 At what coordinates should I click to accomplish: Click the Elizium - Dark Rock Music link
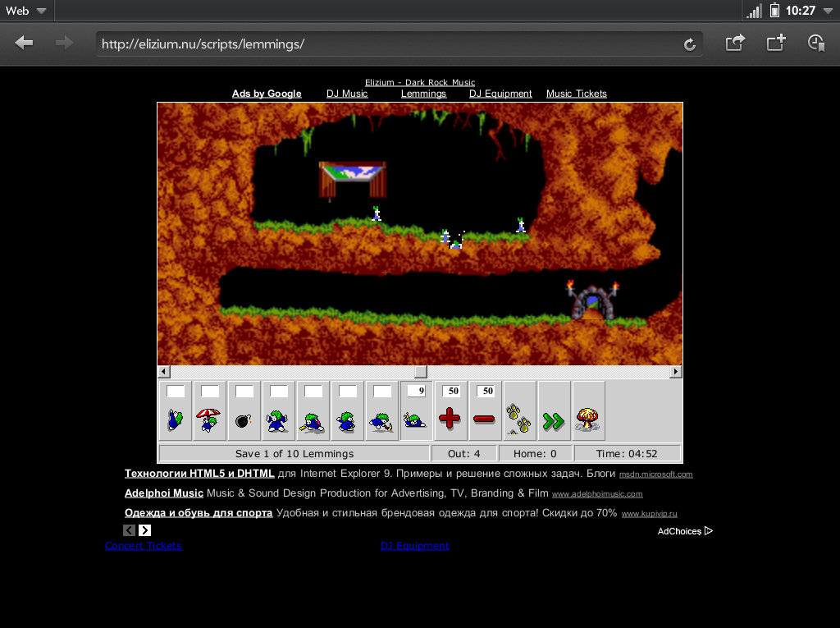tap(420, 82)
